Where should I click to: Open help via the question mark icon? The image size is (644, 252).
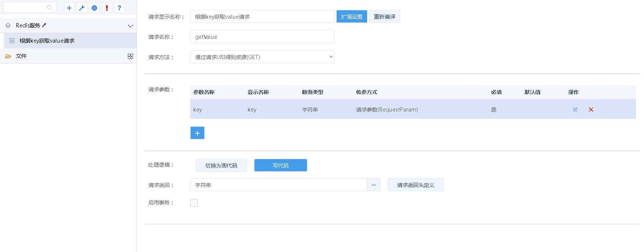(119, 8)
